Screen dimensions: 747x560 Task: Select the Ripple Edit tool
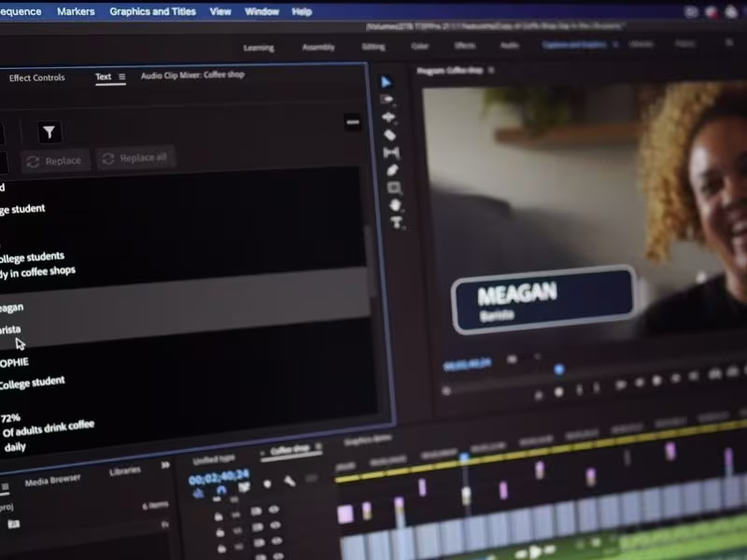(x=388, y=118)
